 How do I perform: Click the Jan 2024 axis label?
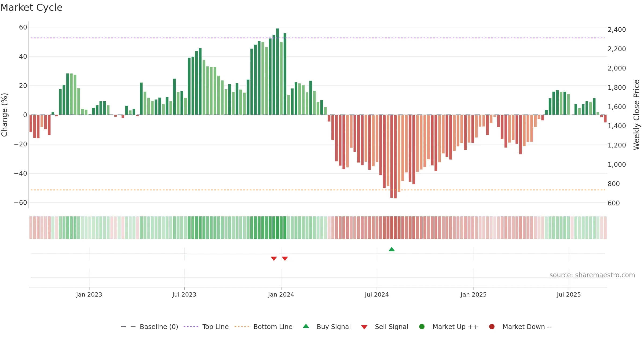[x=281, y=295]
